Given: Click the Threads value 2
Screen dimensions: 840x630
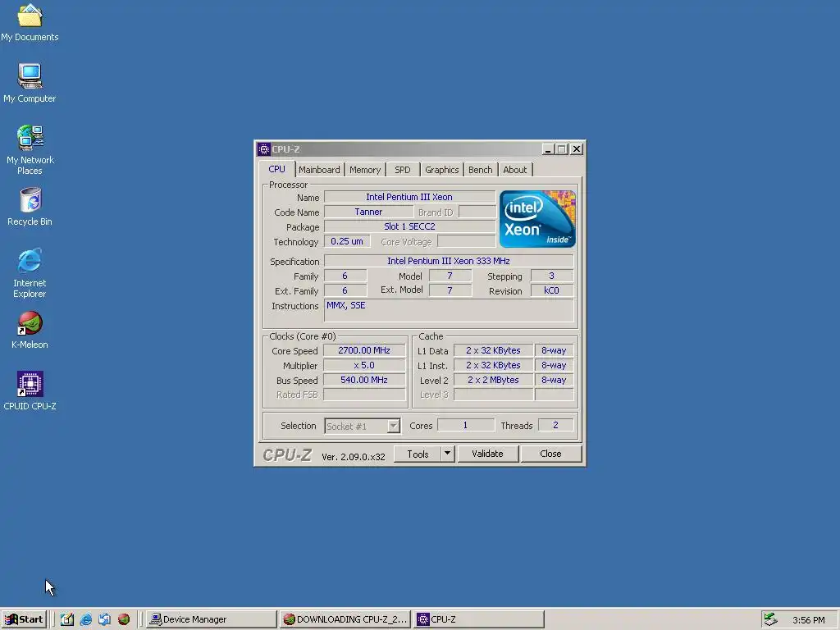Looking at the screenshot, I should coord(555,426).
